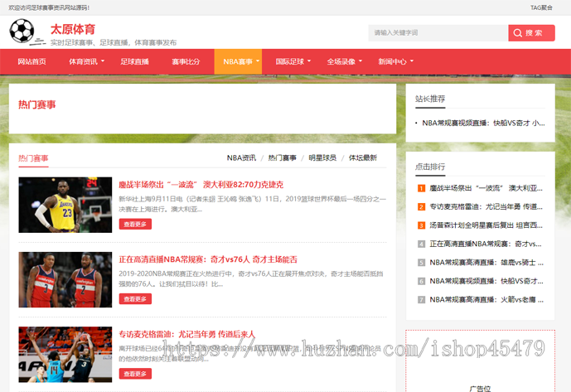Click rank 5 badge in 点击排行
Image resolution: width=571 pixels, height=392 pixels.
coord(421,263)
